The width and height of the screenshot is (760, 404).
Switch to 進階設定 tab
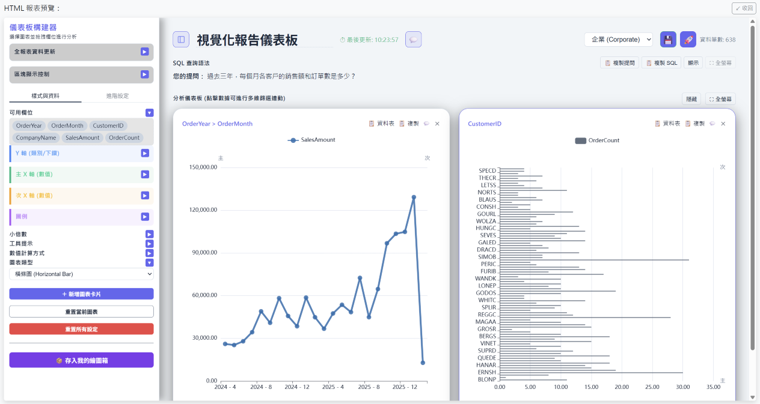tap(117, 96)
